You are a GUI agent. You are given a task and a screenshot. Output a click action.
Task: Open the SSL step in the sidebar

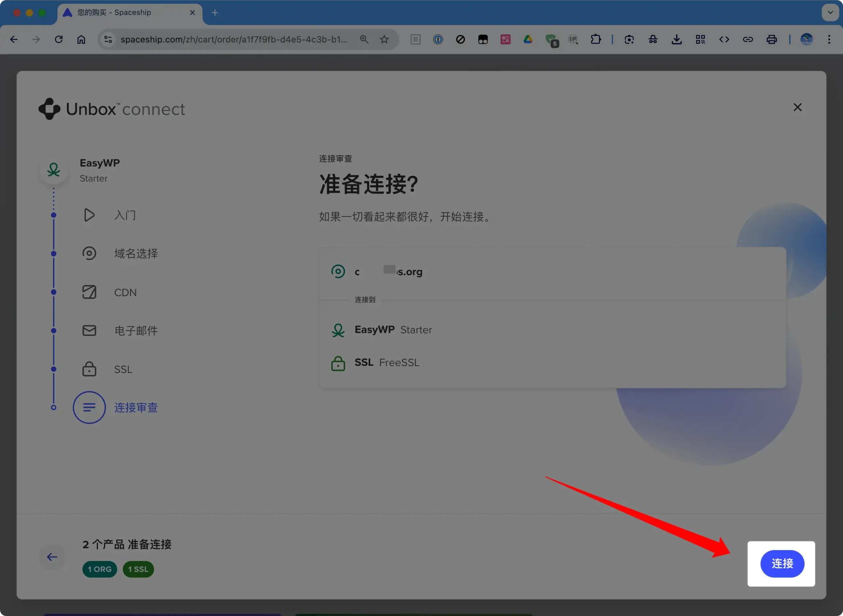123,369
